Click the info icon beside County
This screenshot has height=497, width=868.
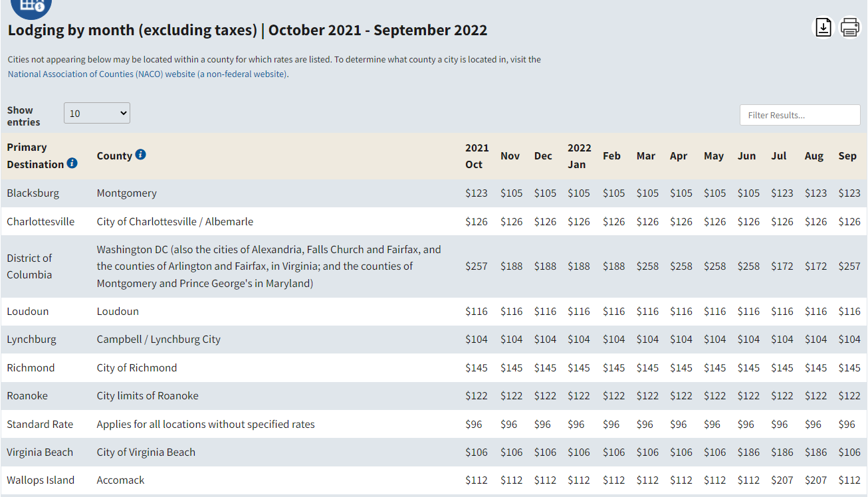pyautogui.click(x=140, y=154)
